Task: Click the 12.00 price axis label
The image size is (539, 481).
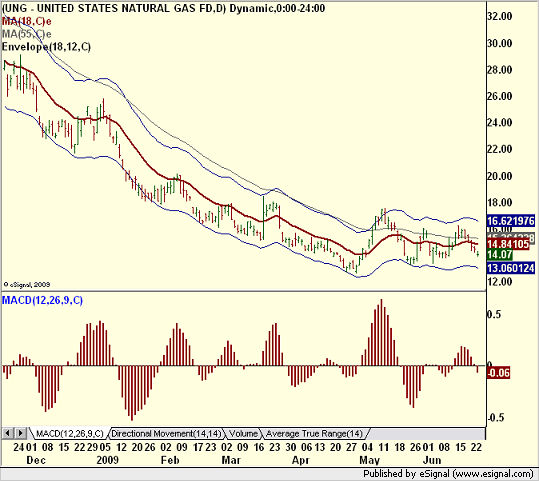Action: (499, 282)
